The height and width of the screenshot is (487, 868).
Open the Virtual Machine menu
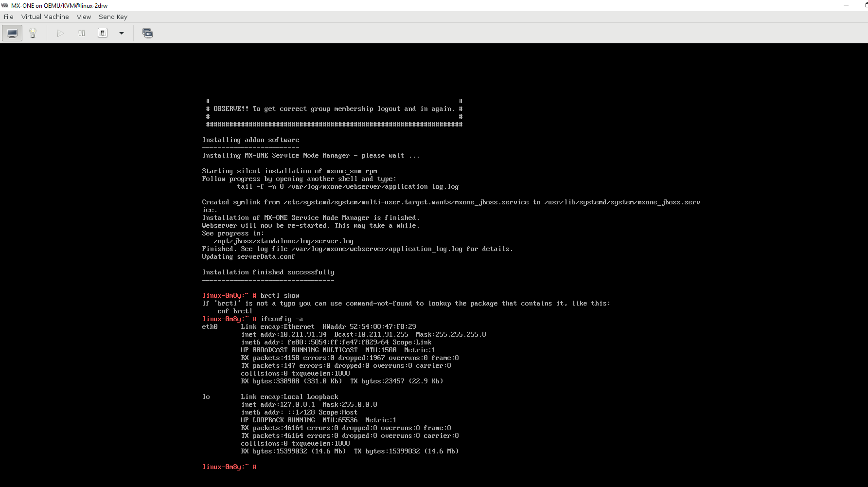point(45,17)
